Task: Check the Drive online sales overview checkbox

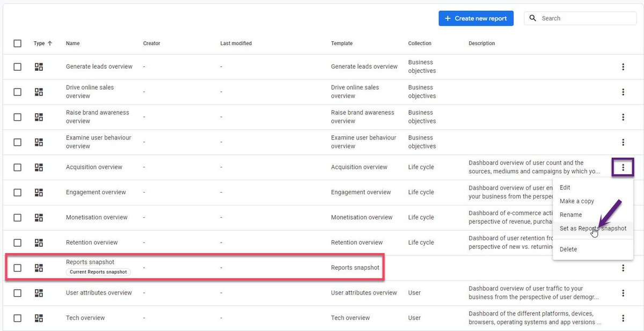Action: pyautogui.click(x=18, y=92)
